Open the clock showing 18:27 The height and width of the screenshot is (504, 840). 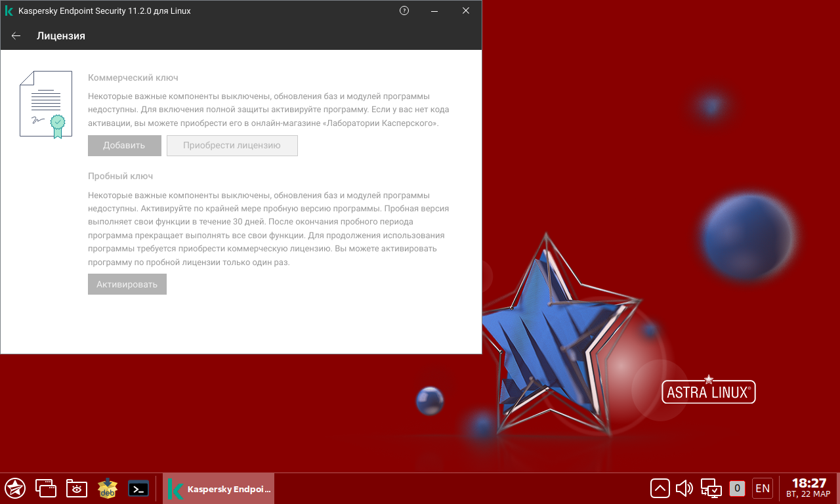(808, 488)
